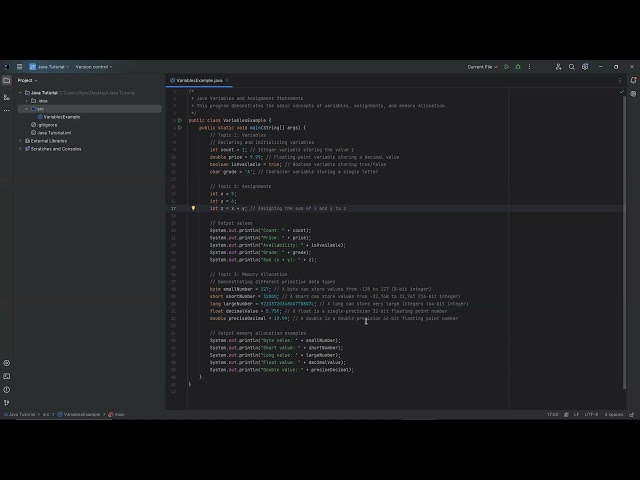This screenshot has width=640, height=480.
Task: Select the .idea folder row
Action: 89,101
